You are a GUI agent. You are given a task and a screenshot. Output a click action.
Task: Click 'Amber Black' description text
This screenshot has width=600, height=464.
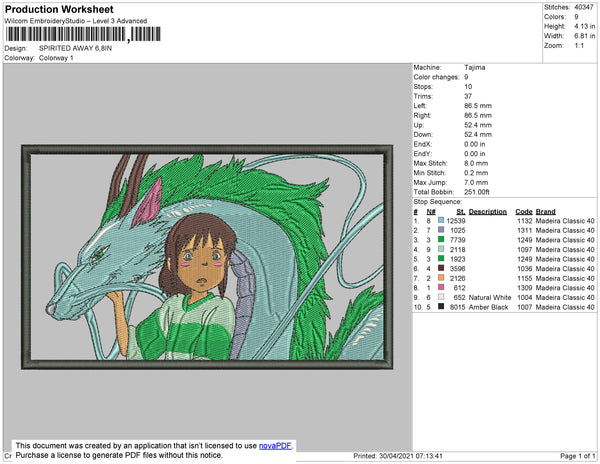pos(489,307)
